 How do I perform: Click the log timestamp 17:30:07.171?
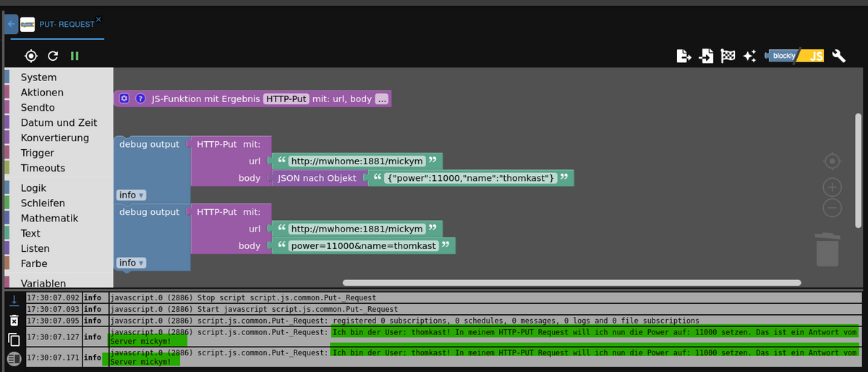tap(54, 358)
